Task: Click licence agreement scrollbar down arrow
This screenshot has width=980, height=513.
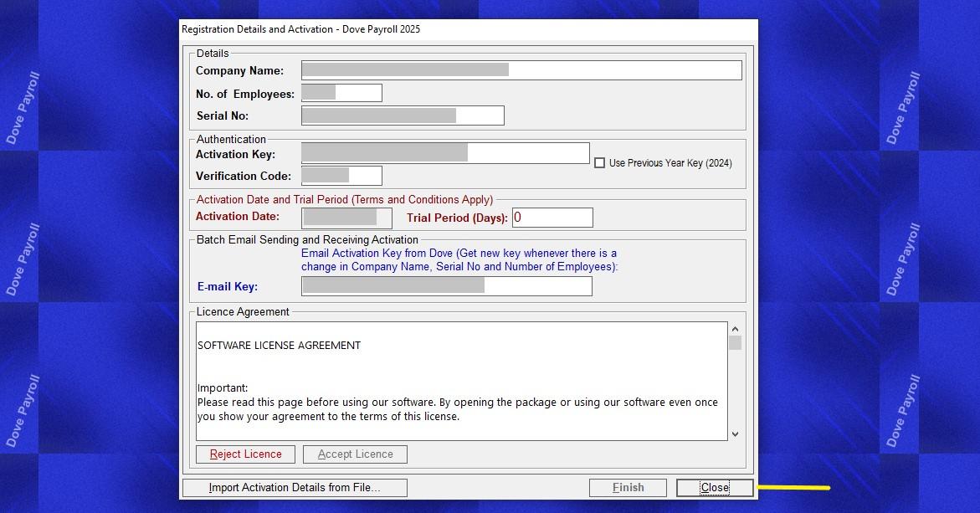Action: [735, 434]
